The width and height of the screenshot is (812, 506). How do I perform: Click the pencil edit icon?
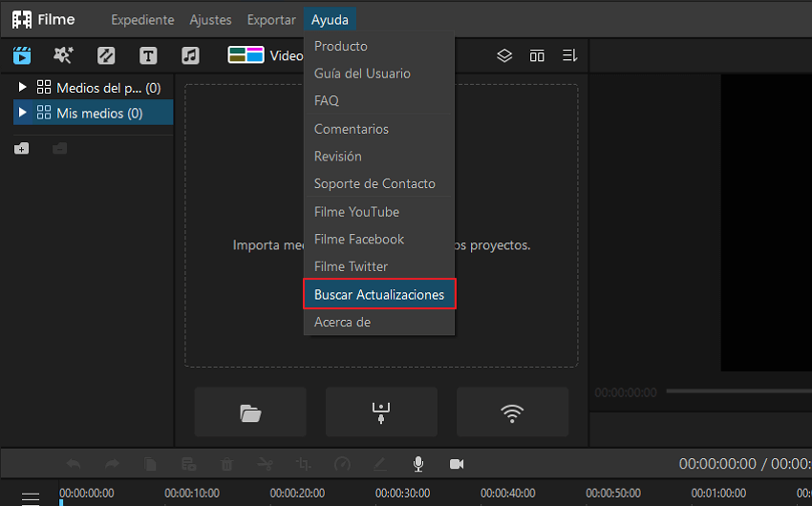pos(380,464)
